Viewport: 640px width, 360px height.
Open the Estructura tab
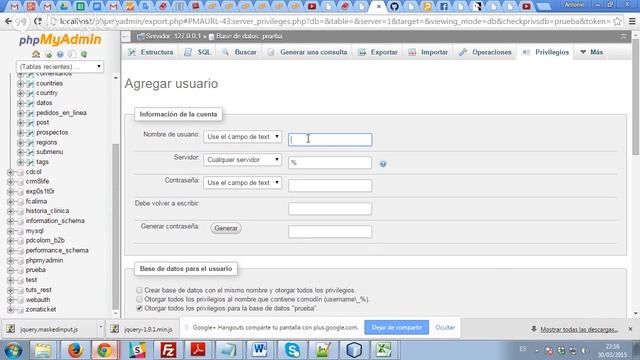tap(151, 52)
